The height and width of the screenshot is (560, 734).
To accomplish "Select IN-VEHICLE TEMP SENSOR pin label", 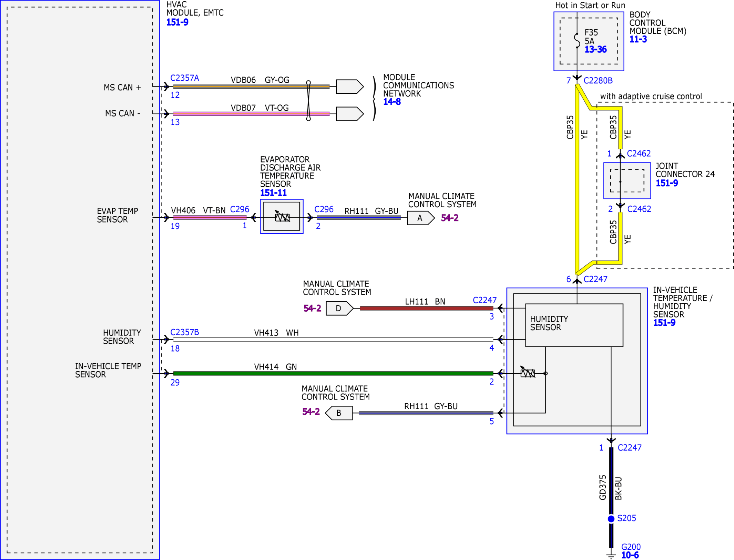I will [108, 370].
